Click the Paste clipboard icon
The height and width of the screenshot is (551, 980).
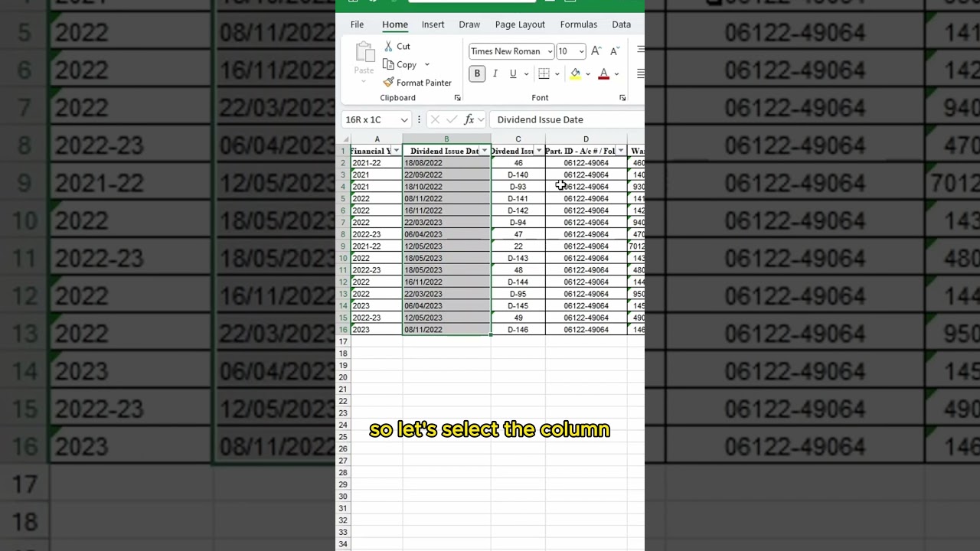click(364, 53)
